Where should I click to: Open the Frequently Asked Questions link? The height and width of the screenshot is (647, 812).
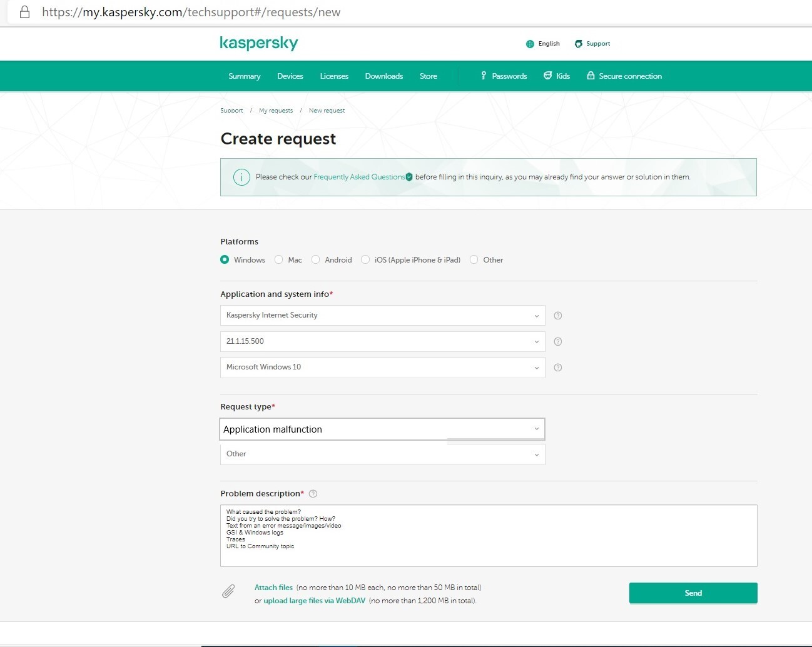[359, 177]
